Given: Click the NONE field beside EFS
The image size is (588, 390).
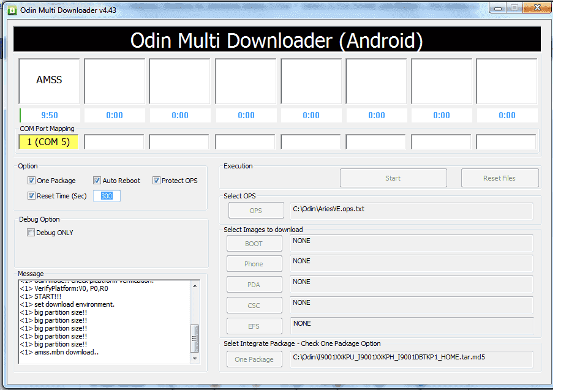Looking at the screenshot, I should (x=412, y=326).
